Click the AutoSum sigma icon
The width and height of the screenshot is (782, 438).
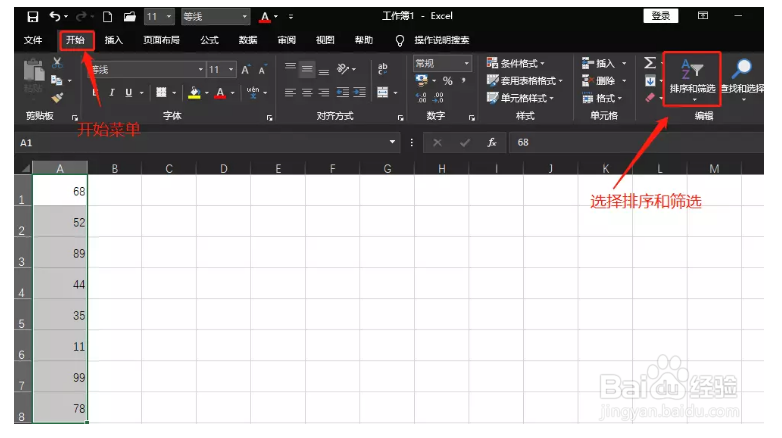(x=650, y=63)
